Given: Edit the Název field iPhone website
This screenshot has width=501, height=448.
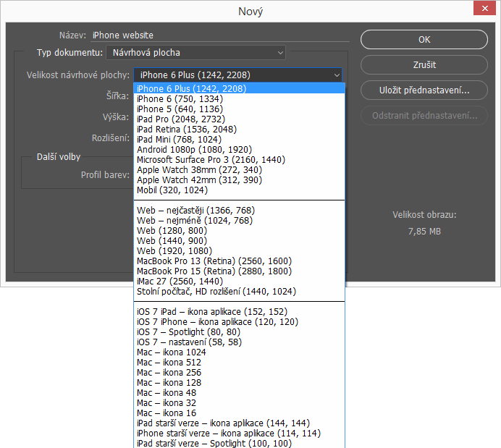Looking at the screenshot, I should point(220,35).
